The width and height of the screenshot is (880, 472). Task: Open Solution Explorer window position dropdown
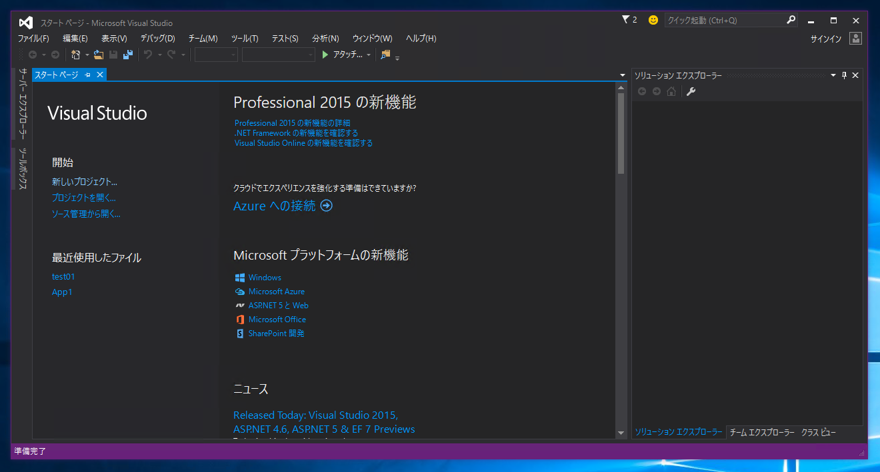pos(833,75)
